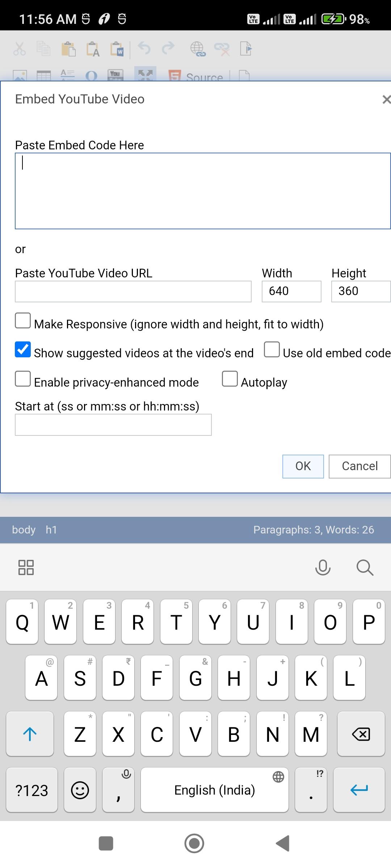The image size is (391, 868).
Task: Uncheck Show suggested videos at the video's end
Action: tap(23, 350)
